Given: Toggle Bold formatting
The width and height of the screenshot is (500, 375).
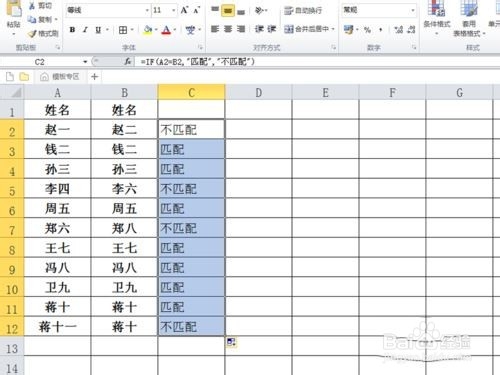Looking at the screenshot, I should [72, 30].
